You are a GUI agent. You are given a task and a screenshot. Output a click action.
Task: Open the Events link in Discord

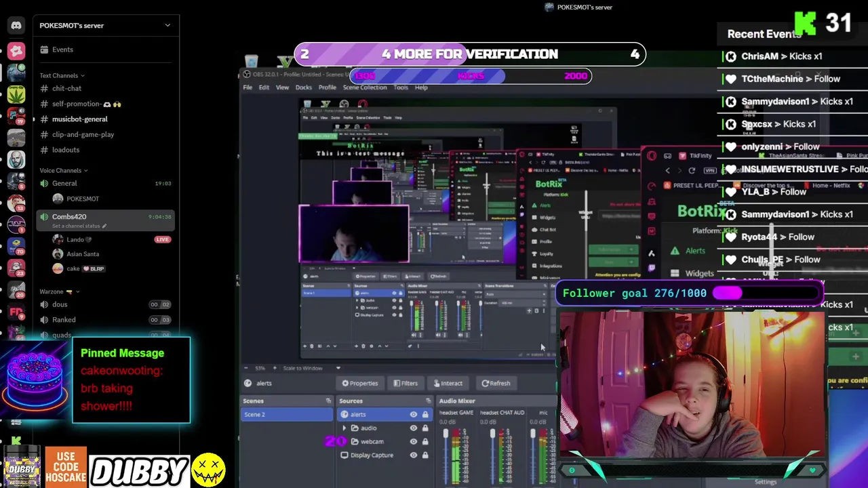[62, 49]
